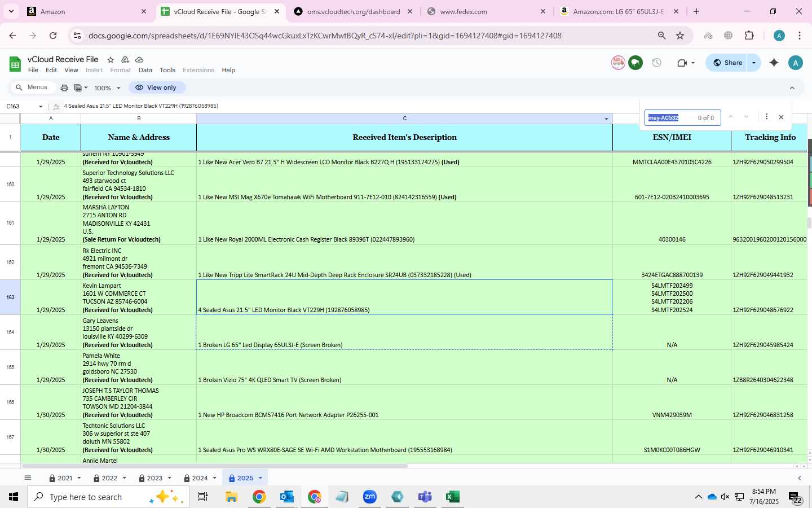Open the Name Box dropdown arrow

[41, 106]
